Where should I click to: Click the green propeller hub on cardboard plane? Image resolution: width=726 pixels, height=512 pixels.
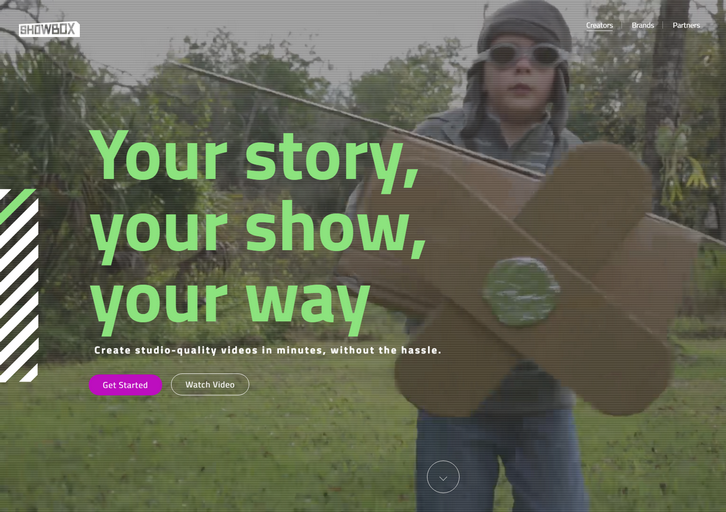tap(521, 293)
